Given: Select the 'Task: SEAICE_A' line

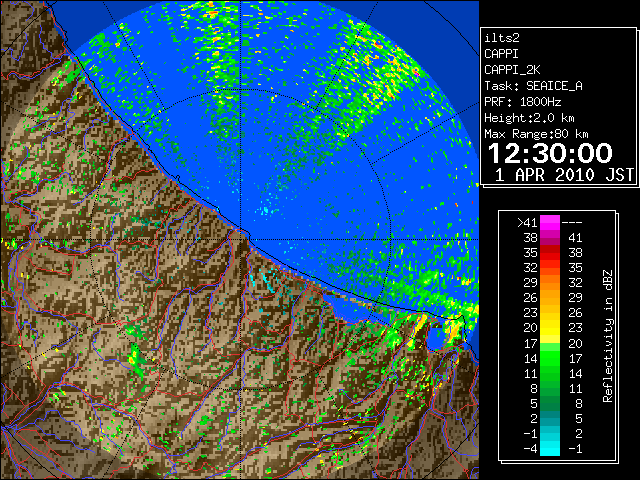Looking at the screenshot, I should (533, 86).
